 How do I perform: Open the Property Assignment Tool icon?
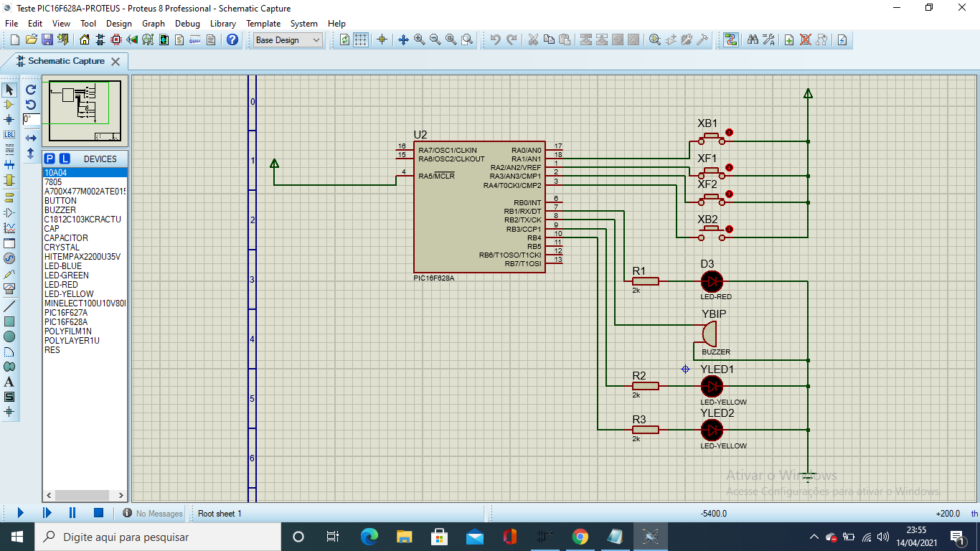coord(768,39)
